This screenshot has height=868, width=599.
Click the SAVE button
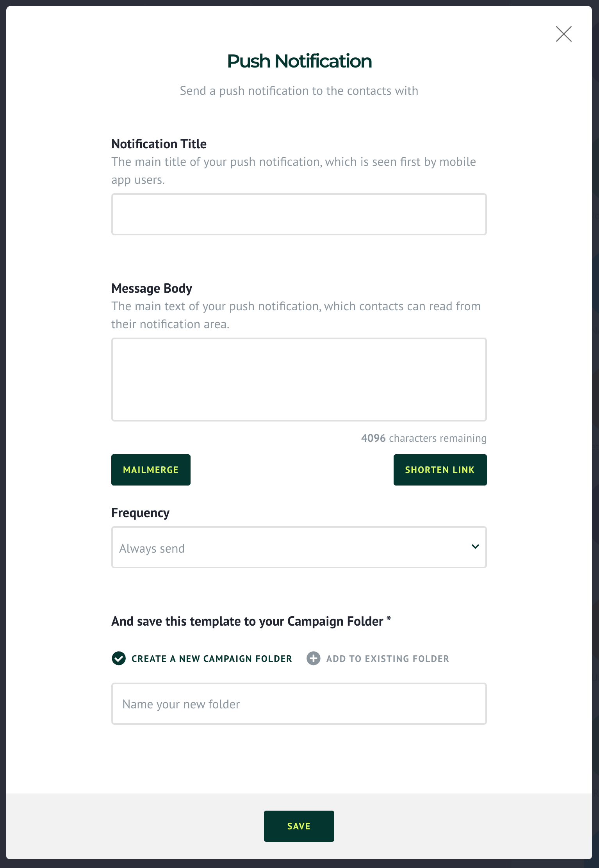(x=299, y=826)
